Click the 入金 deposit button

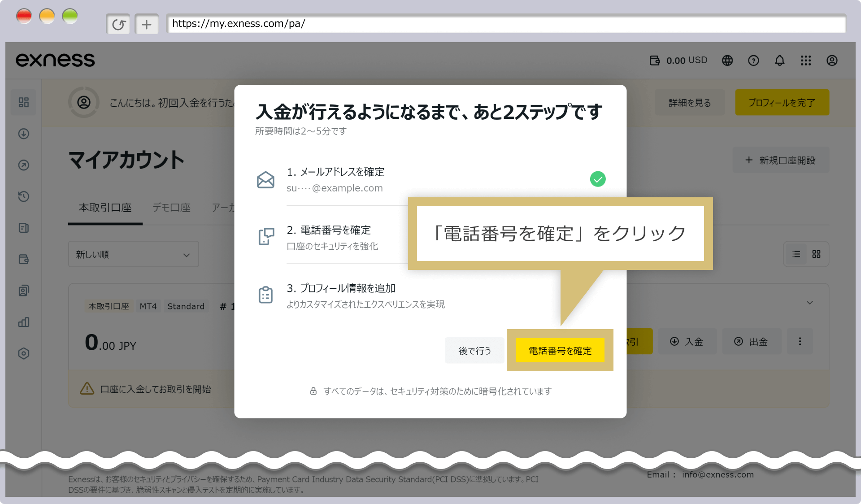point(687,342)
